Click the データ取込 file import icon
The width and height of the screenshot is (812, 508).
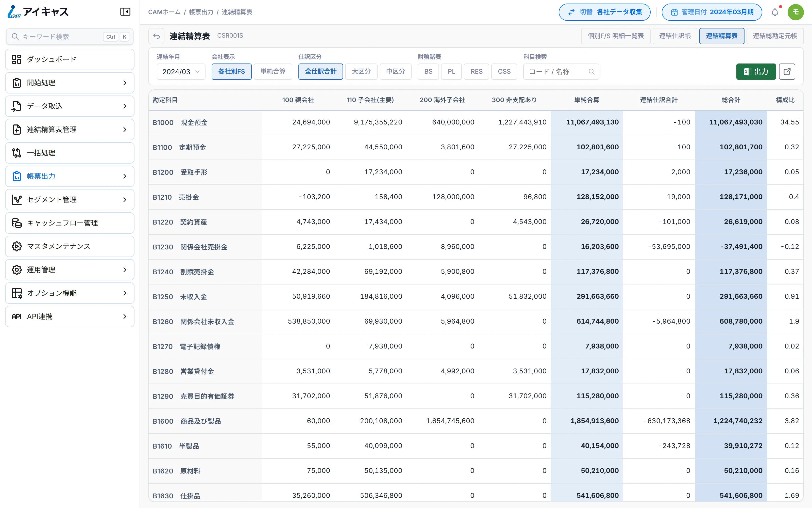click(x=16, y=106)
